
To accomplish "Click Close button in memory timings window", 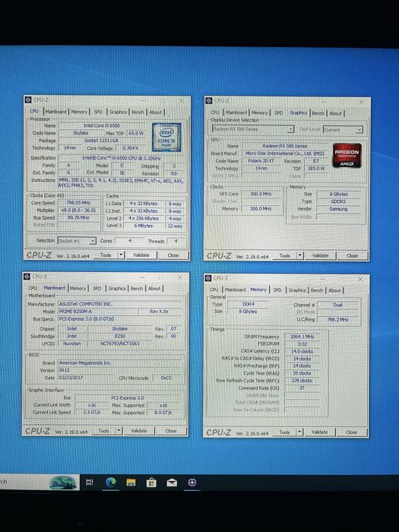I will 351,432.
